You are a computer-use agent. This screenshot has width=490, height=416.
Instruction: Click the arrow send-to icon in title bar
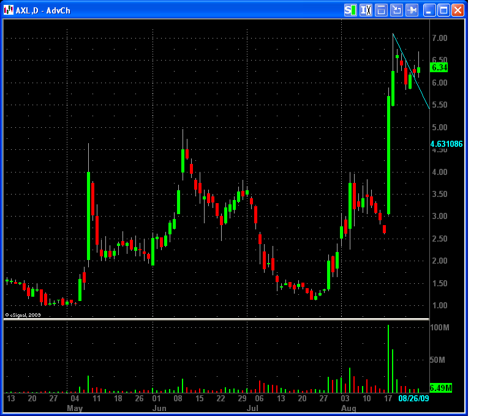[x=396, y=10]
